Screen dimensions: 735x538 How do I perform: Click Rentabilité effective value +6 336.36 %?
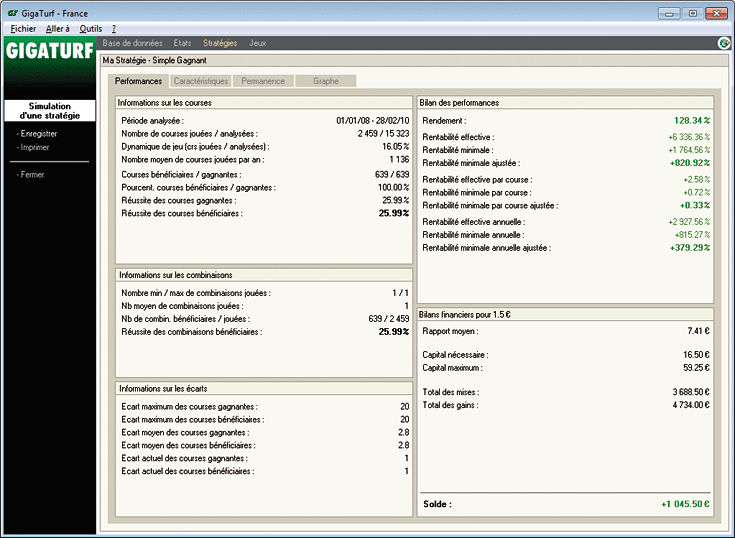pos(689,137)
